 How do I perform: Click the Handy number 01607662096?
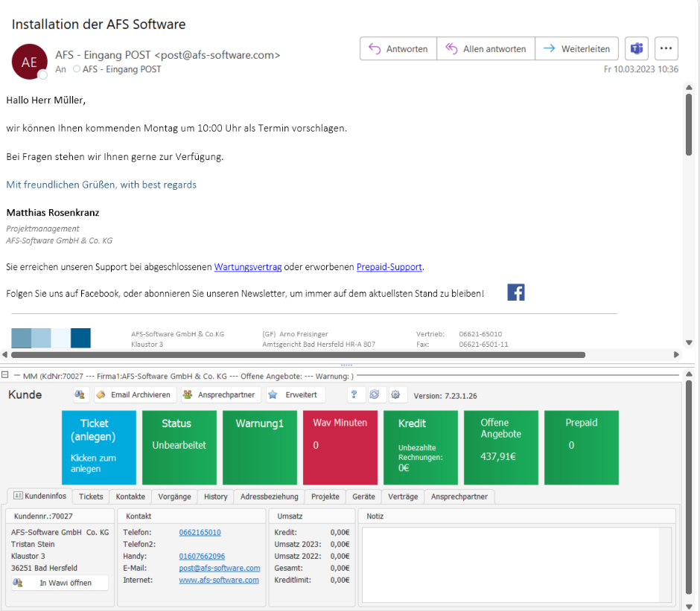202,556
